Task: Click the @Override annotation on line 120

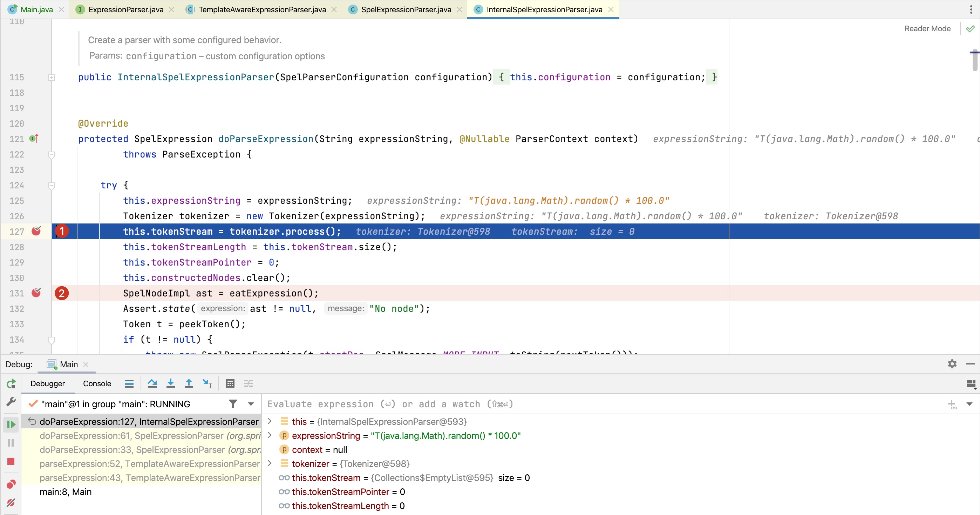Action: 103,124
